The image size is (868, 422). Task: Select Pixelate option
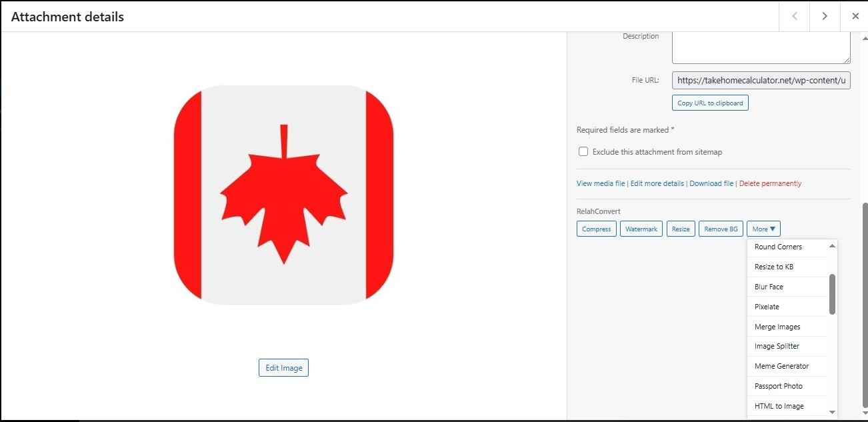[787, 307]
